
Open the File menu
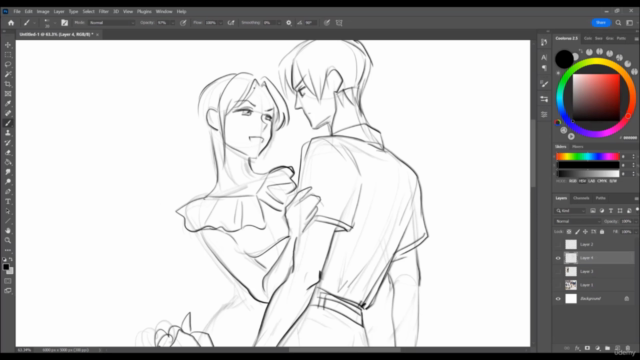point(17,11)
